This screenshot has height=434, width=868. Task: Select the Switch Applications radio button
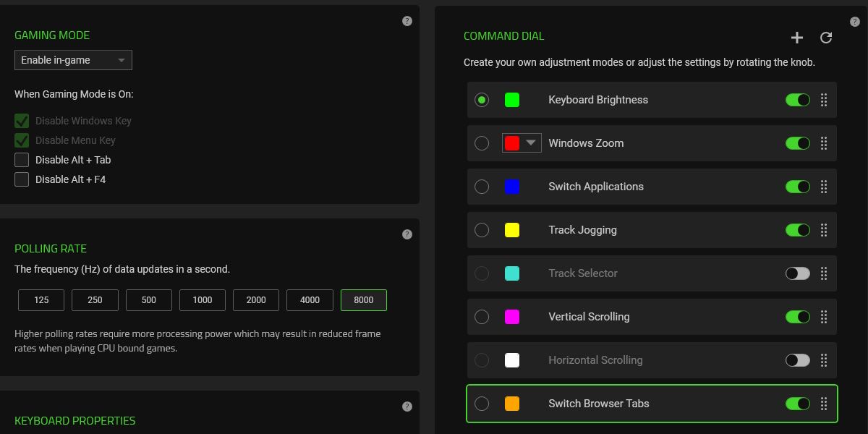(482, 187)
